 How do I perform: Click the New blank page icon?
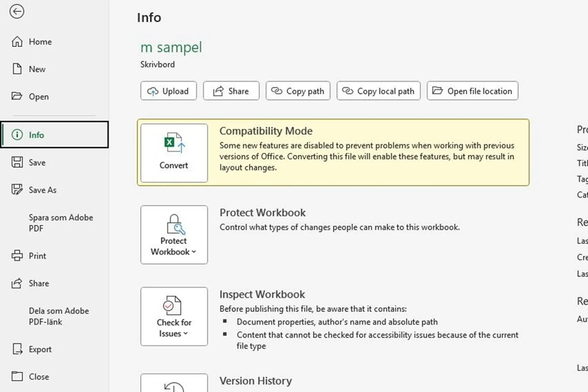[17, 69]
